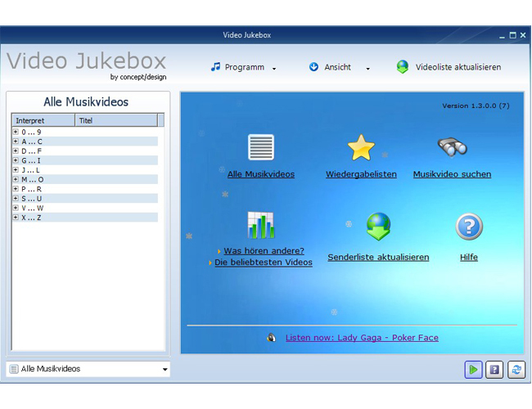The image size is (532, 409).
Task: Click the 'Version 1.3.0.0 (7)' text
Action: pyautogui.click(x=476, y=106)
